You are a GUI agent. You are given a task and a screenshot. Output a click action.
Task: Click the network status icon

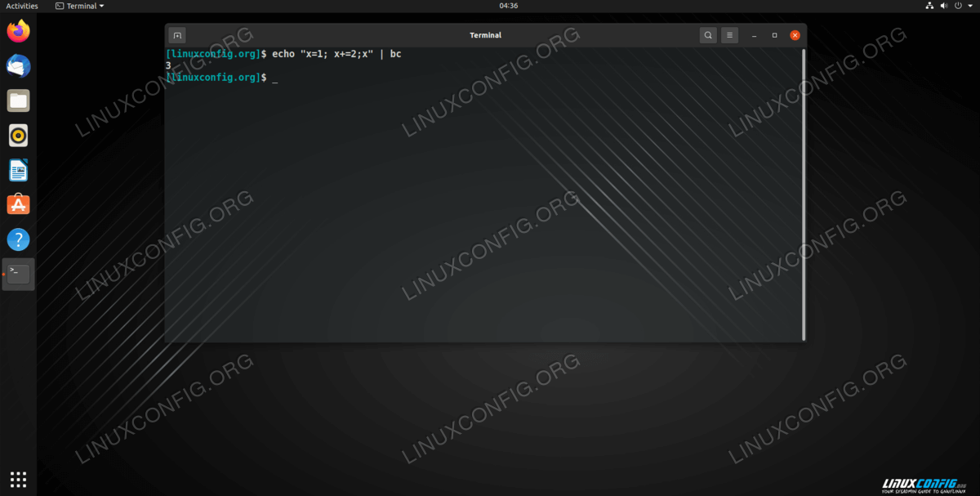pyautogui.click(x=929, y=6)
